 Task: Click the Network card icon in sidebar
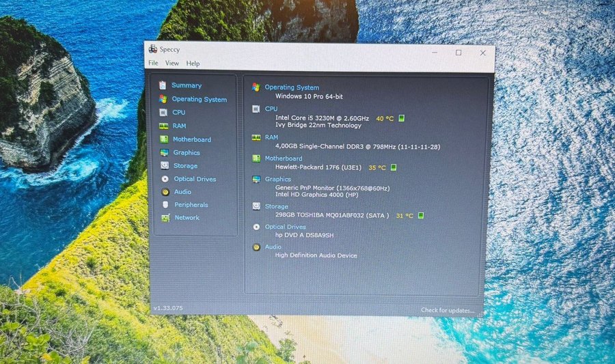click(x=165, y=218)
